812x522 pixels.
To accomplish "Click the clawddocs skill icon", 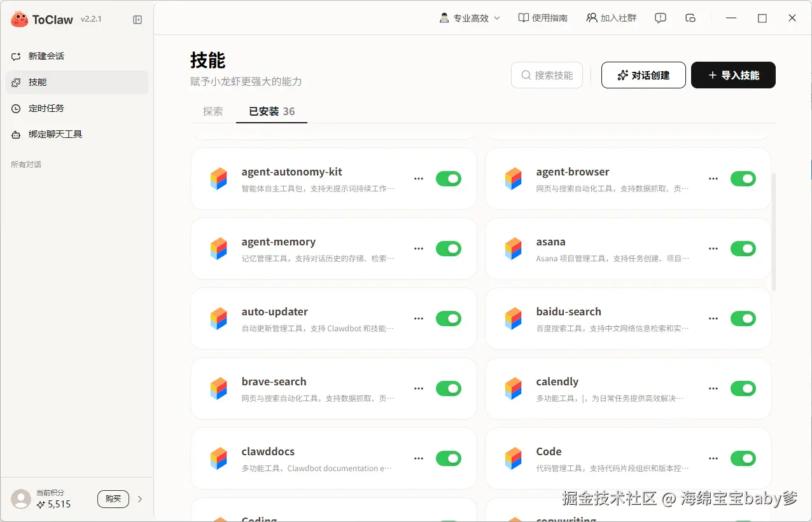I will pyautogui.click(x=219, y=458).
